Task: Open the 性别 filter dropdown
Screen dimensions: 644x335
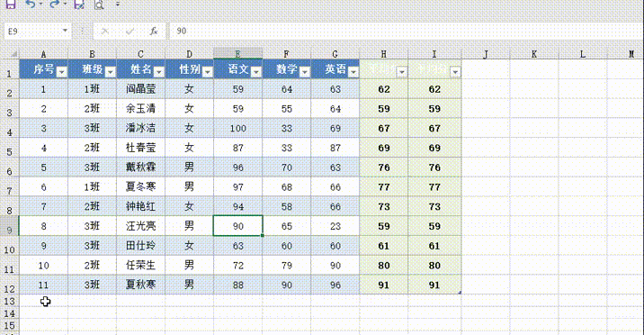Action: coord(208,72)
